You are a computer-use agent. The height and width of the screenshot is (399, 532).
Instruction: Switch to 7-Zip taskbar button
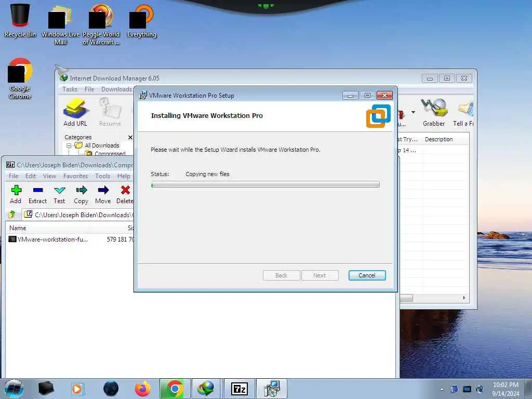239,389
